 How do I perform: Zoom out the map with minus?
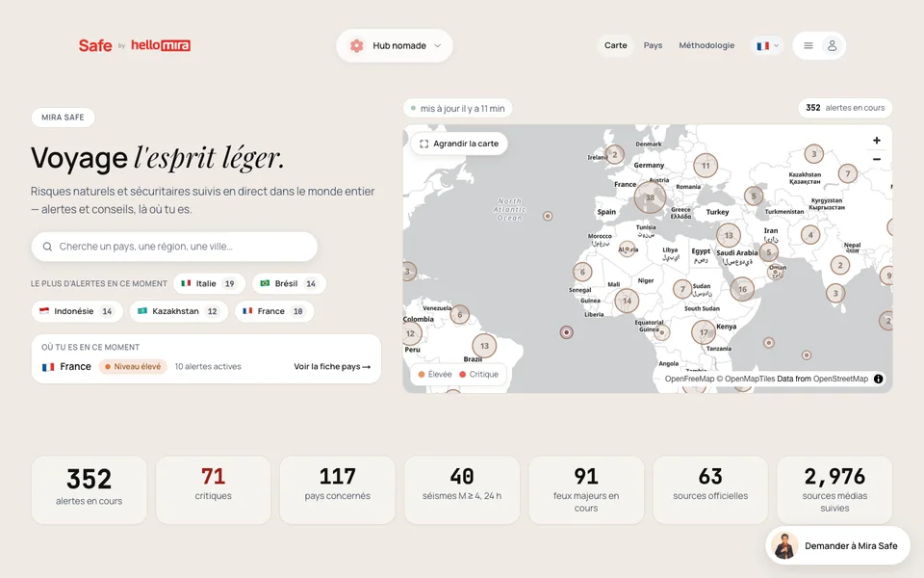[x=876, y=159]
